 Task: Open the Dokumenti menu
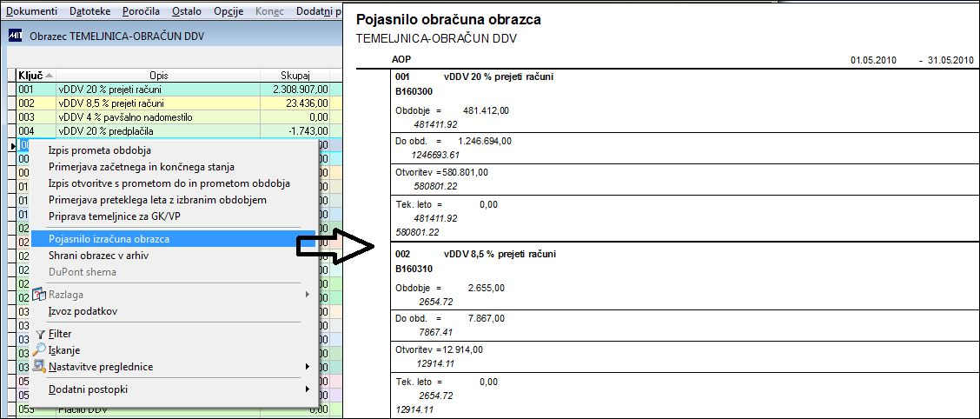(31, 11)
